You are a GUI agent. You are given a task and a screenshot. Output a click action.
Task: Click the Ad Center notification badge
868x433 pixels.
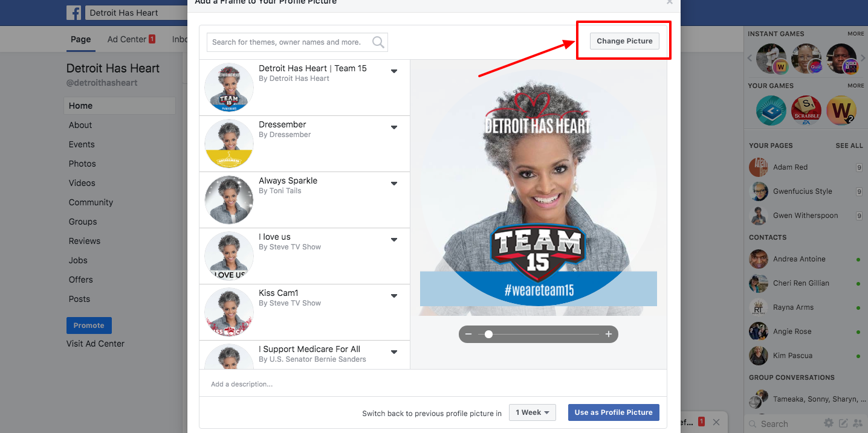click(152, 39)
